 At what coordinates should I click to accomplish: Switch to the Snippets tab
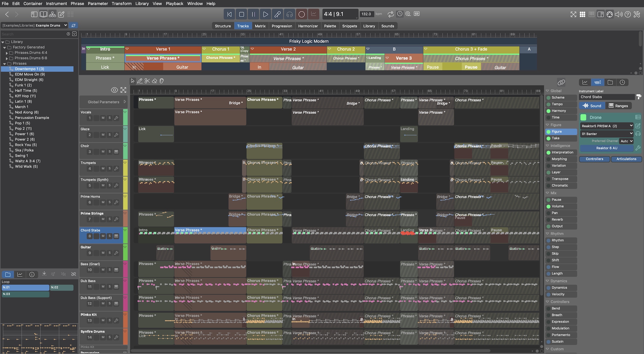tap(350, 26)
